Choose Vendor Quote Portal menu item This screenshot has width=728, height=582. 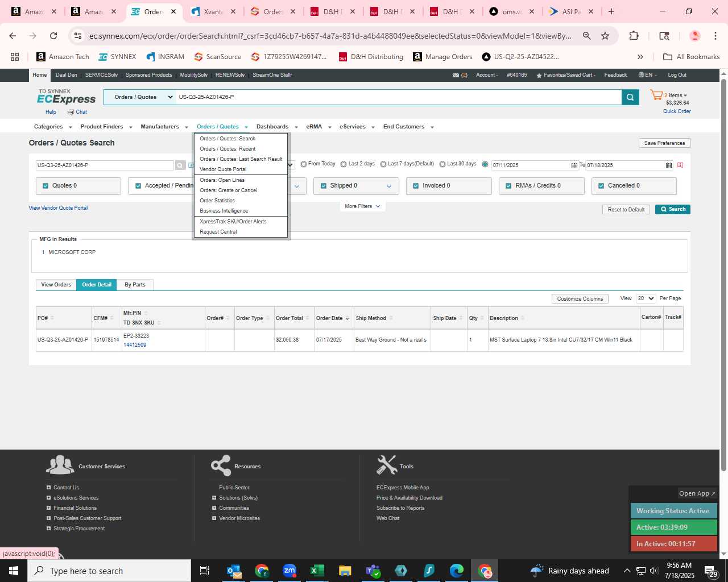tap(223, 169)
